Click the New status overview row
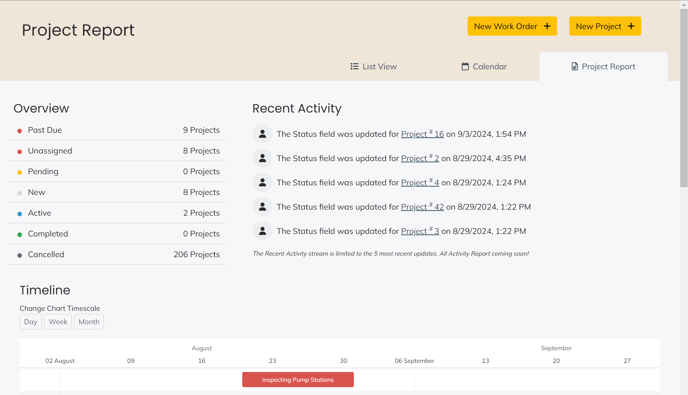 click(117, 192)
